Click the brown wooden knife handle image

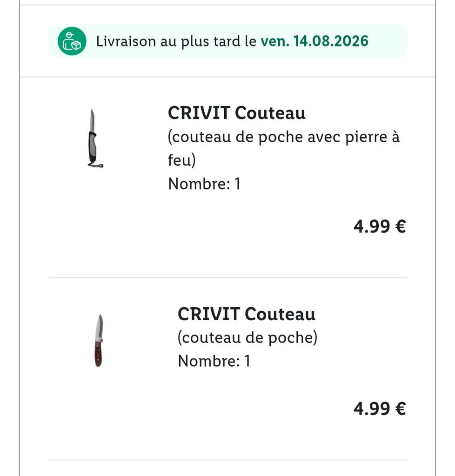(98, 354)
